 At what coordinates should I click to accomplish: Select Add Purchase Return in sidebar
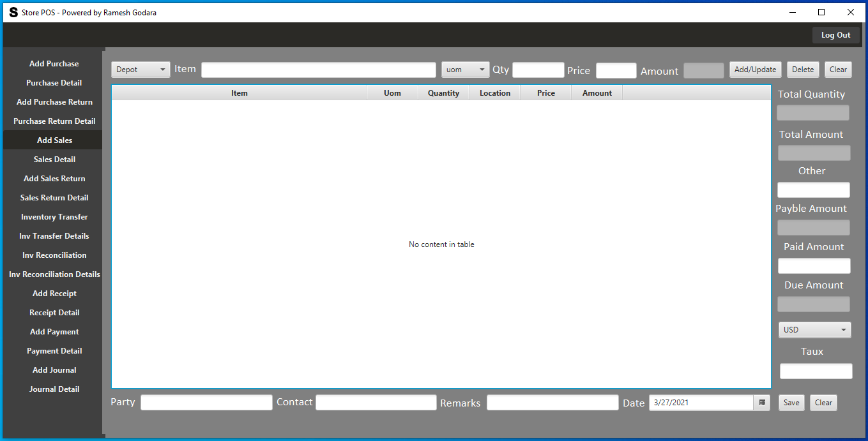pyautogui.click(x=54, y=102)
